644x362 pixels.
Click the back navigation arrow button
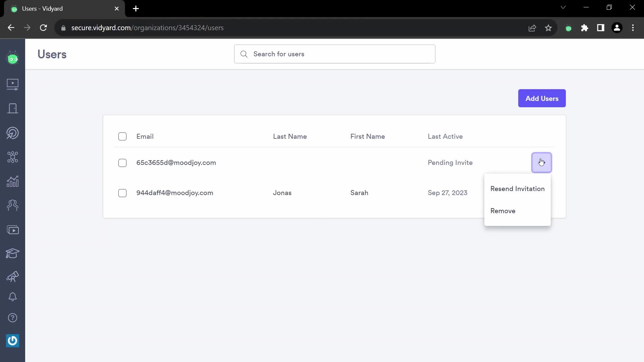11,27
